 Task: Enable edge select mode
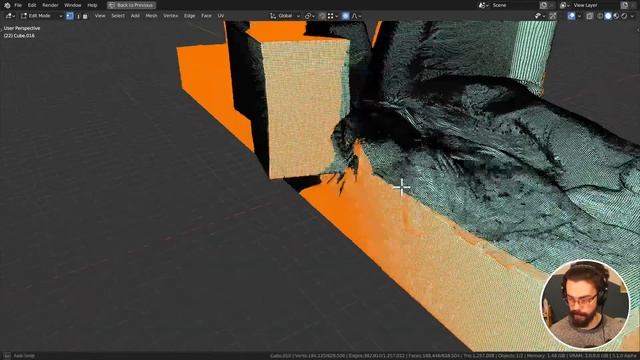(x=78, y=16)
